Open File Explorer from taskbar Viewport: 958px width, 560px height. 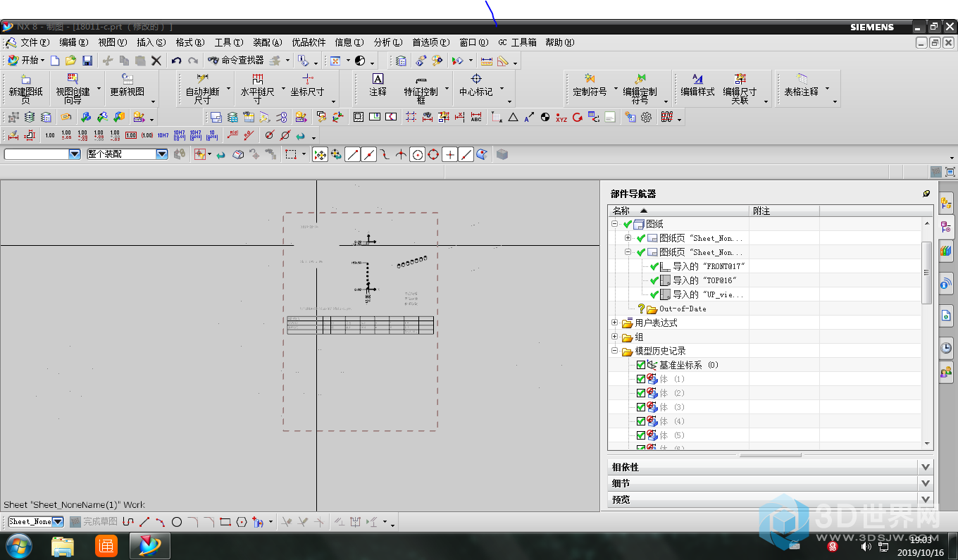click(x=63, y=545)
